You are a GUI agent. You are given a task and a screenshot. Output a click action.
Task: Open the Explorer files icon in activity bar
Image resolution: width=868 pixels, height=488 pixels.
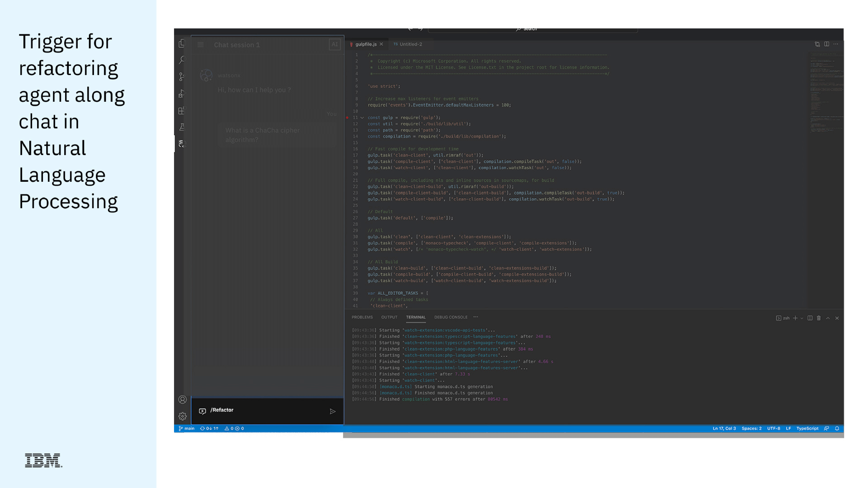182,43
